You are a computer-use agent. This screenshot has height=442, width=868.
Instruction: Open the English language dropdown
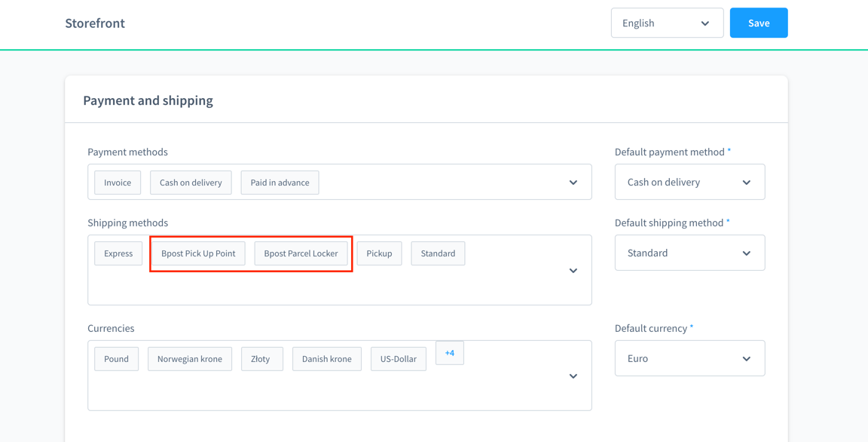667,23
